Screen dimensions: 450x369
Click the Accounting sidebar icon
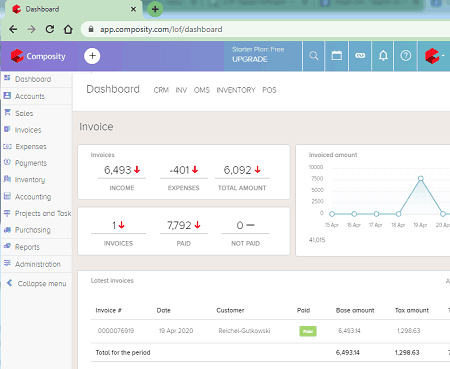pos(7,196)
